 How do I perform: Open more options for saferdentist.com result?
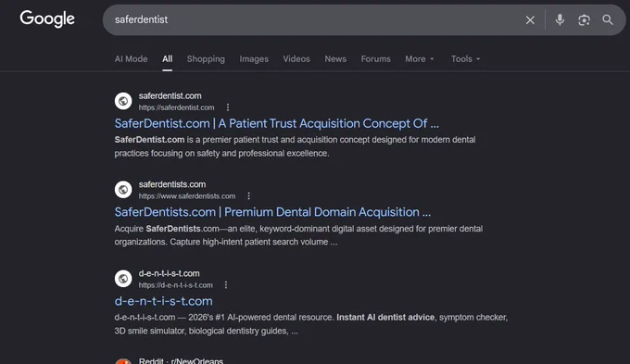228,107
